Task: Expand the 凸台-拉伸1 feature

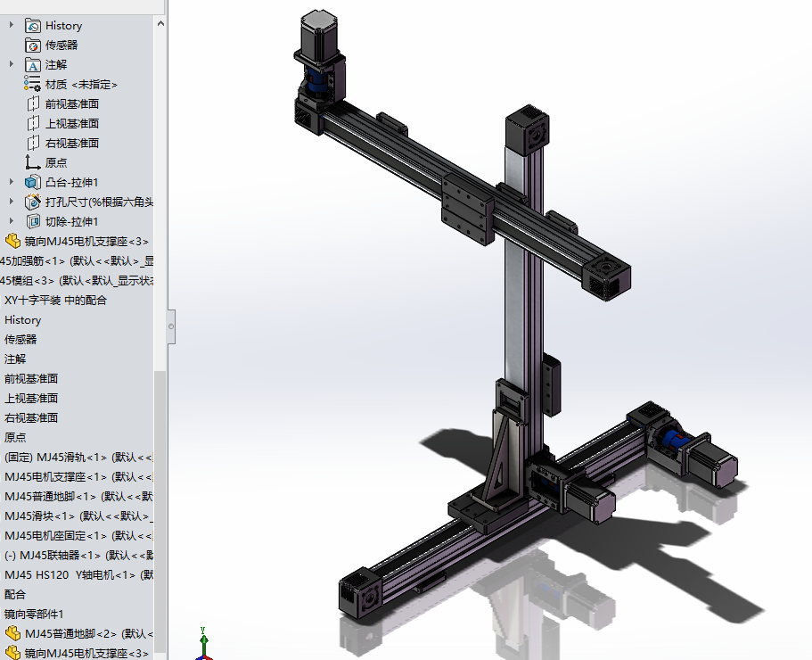Action: click(x=12, y=182)
